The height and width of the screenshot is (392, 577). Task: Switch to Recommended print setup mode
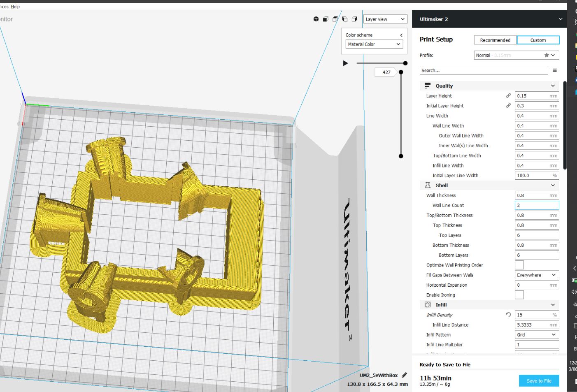[495, 40]
